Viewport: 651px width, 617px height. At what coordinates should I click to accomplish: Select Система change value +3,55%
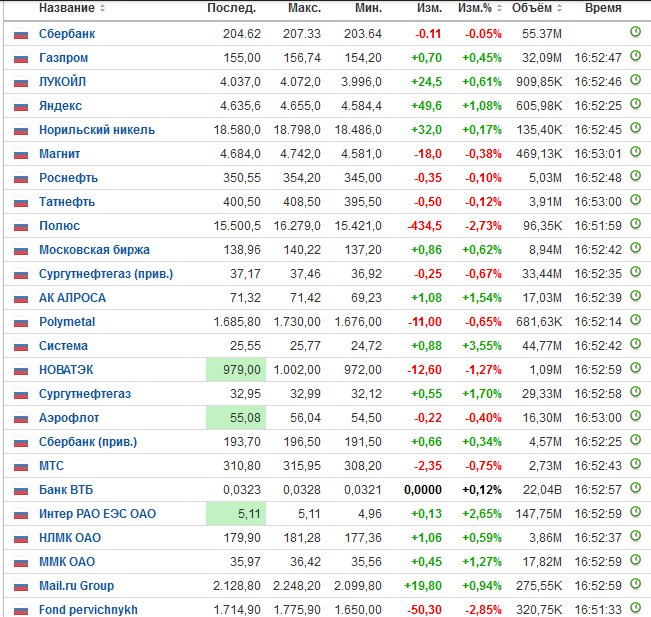(x=482, y=346)
